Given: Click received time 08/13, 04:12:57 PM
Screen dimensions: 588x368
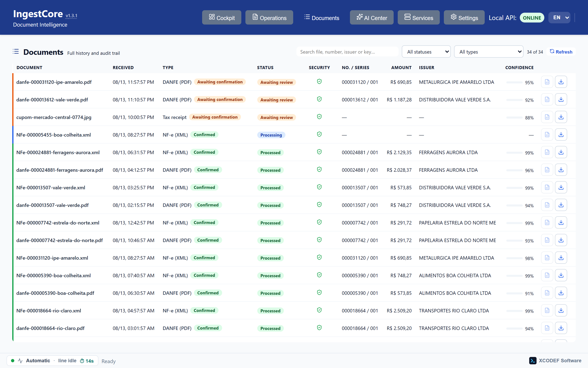Looking at the screenshot, I should [133, 170].
